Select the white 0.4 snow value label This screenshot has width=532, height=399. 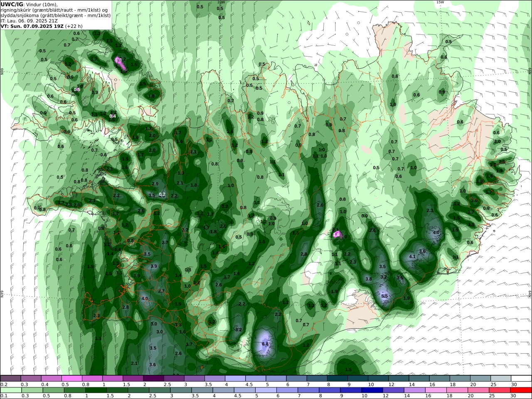click(x=113, y=116)
